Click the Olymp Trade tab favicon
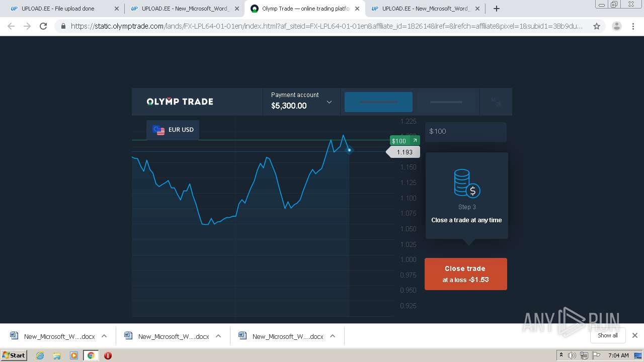644x362 pixels. [x=255, y=9]
